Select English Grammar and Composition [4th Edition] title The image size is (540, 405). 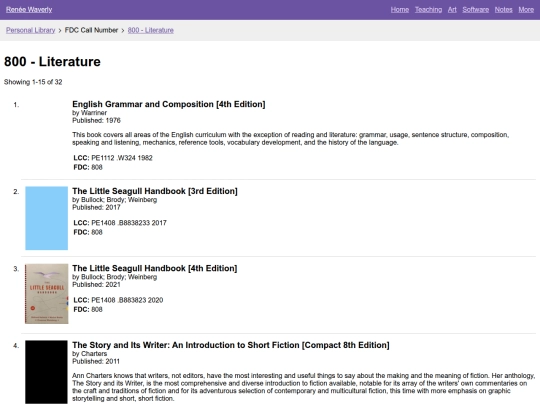pos(169,104)
